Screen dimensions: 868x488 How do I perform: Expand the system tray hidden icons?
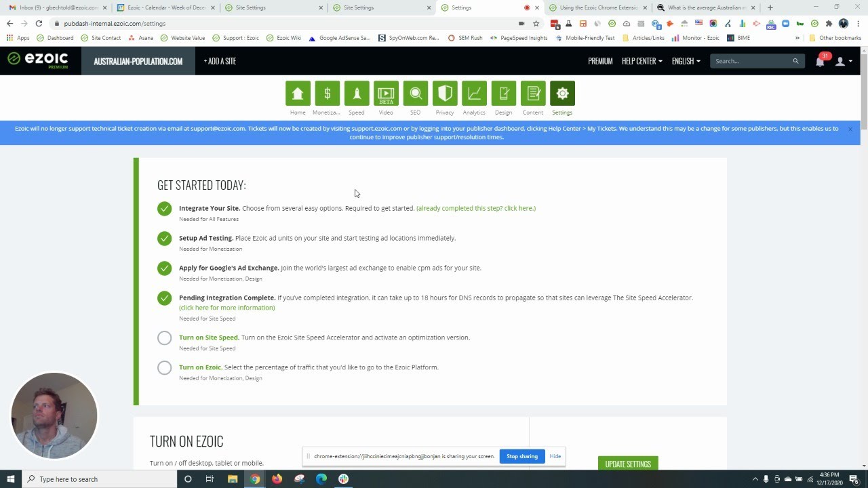pyautogui.click(x=755, y=479)
